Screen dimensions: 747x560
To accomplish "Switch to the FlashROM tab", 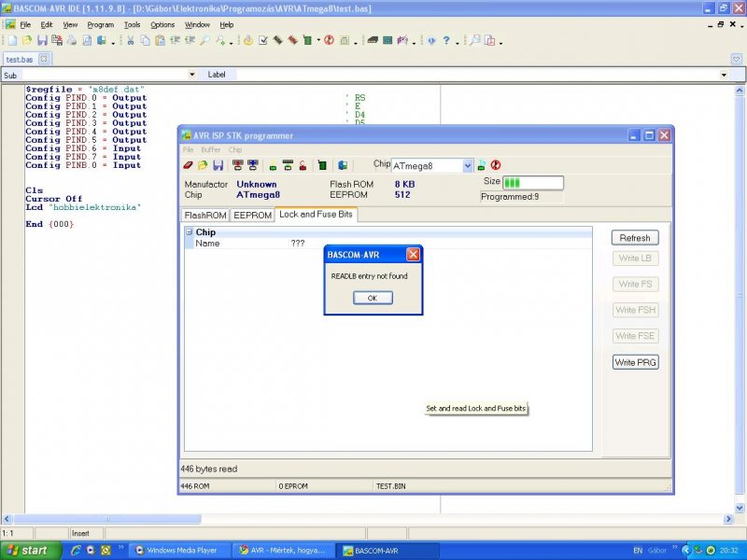I will (x=205, y=216).
